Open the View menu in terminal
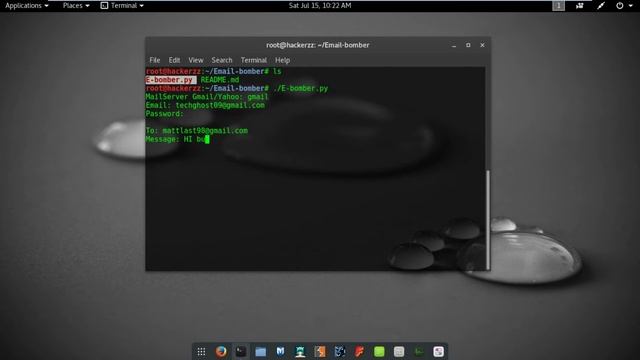 point(196,60)
